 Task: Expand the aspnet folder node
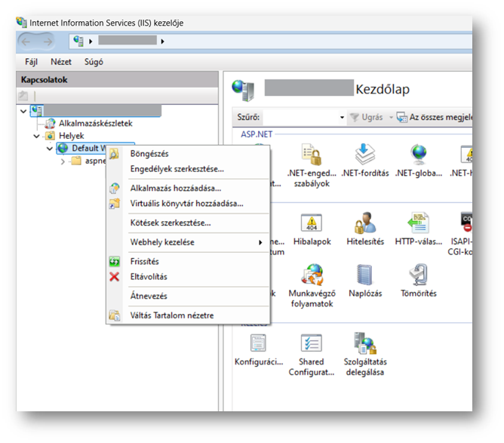tap(63, 162)
